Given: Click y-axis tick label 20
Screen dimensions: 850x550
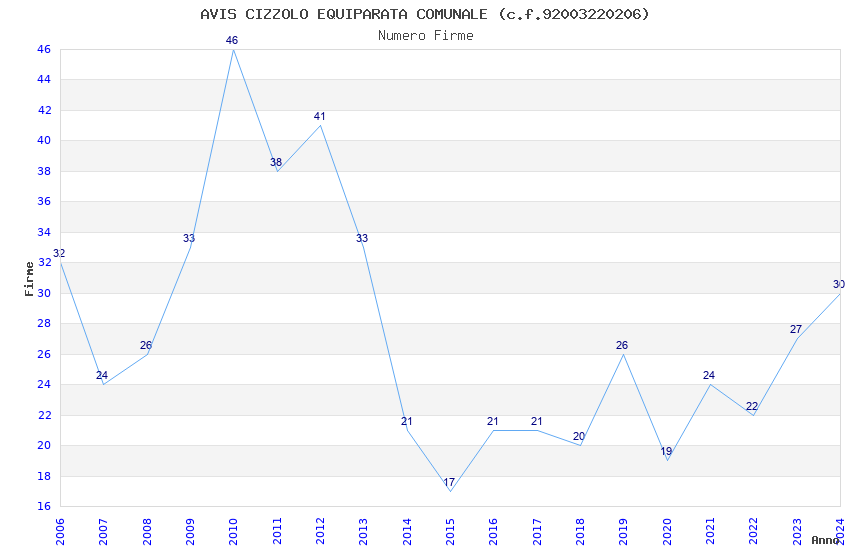Looking at the screenshot, I should 44,445.
